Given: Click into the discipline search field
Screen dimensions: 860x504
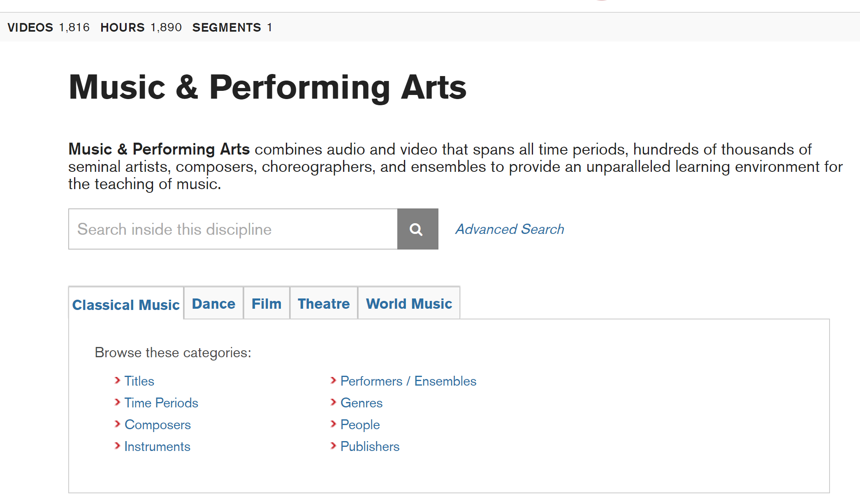Looking at the screenshot, I should (x=233, y=229).
